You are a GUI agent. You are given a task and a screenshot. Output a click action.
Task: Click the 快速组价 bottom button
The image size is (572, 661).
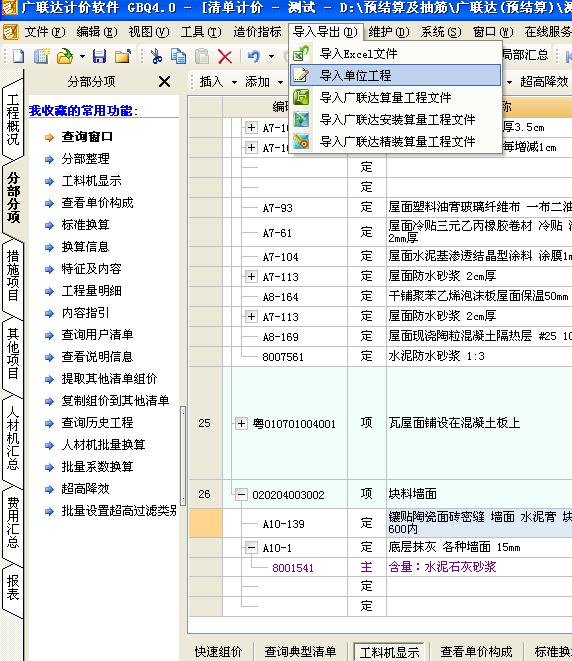pos(218,651)
